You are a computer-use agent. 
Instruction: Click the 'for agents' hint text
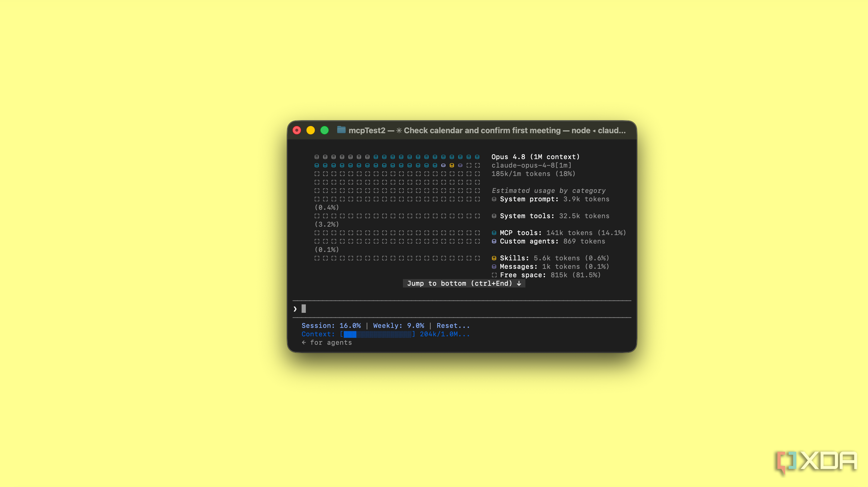coord(331,343)
